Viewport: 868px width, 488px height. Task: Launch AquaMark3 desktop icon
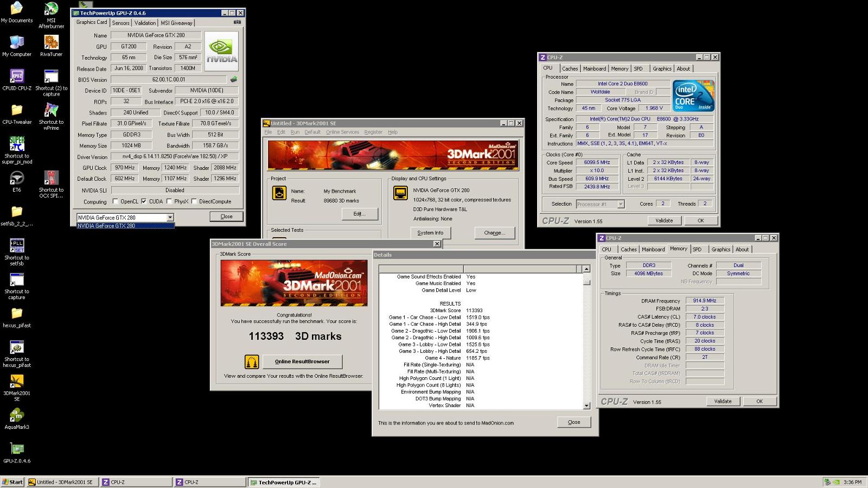pos(17,419)
